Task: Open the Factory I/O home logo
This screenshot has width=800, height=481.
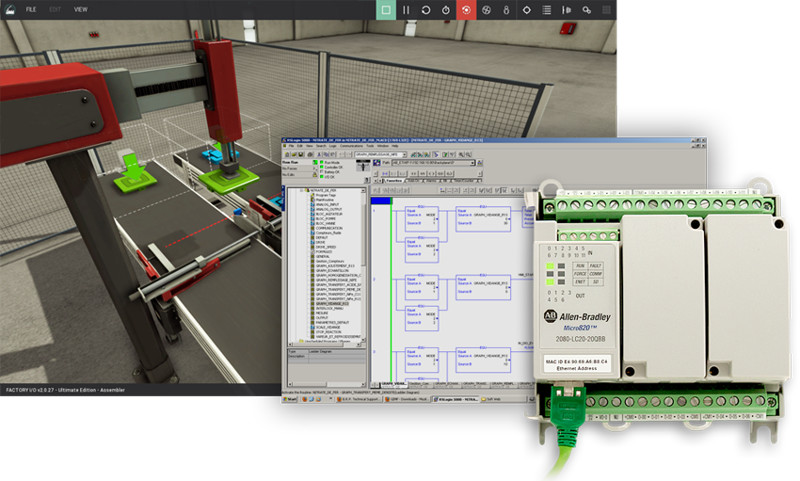Action: pos(10,9)
